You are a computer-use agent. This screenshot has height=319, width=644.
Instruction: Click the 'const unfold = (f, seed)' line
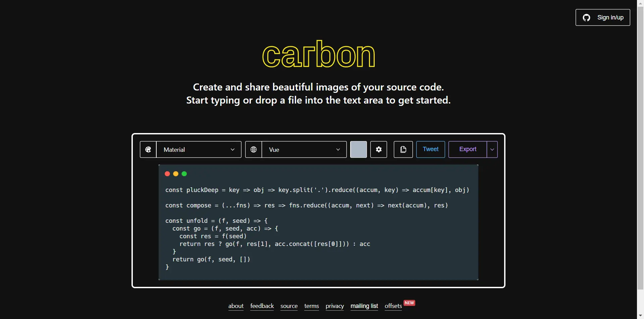pyautogui.click(x=217, y=221)
